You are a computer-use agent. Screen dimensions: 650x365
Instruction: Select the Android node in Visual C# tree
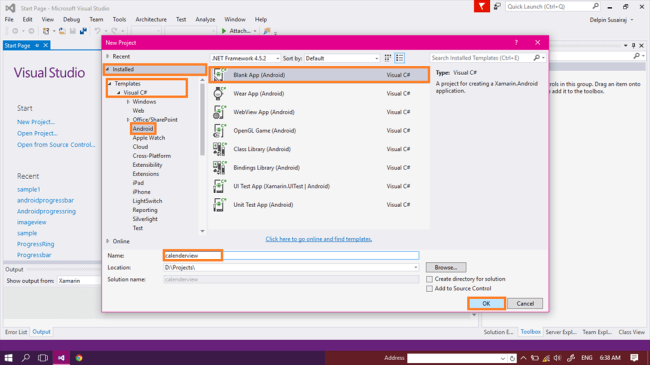[143, 129]
